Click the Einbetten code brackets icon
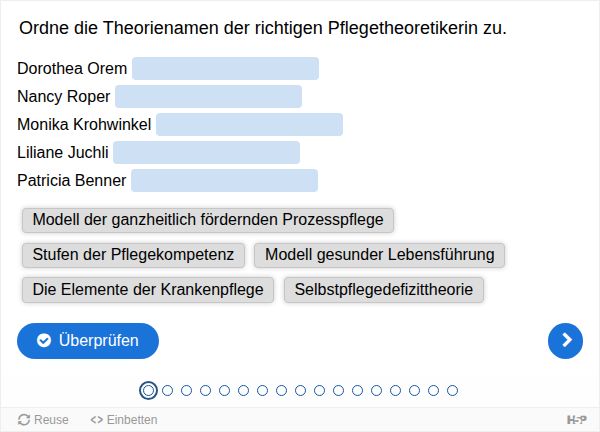The image size is (600, 432). (96, 420)
